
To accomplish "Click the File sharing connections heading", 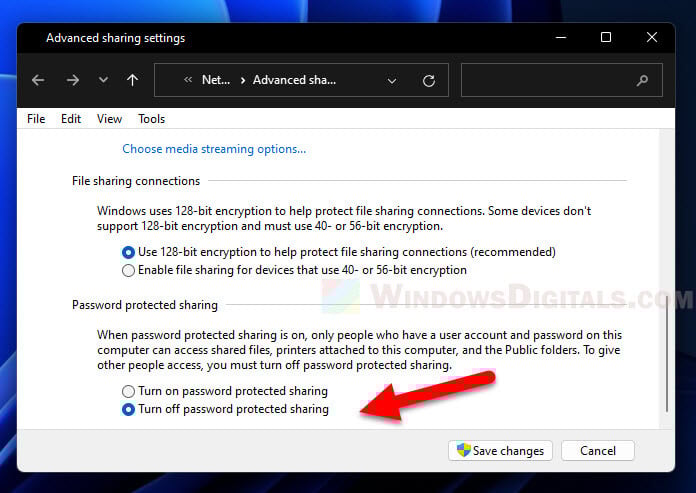I will (x=136, y=181).
